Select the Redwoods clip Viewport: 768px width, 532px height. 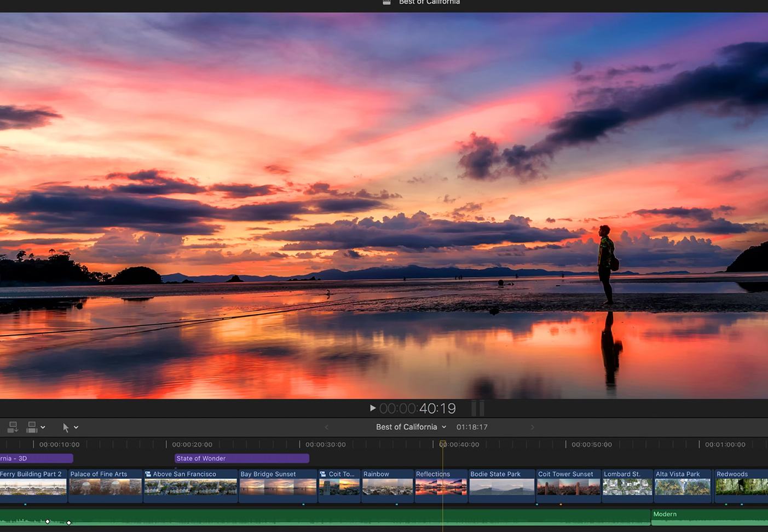[741, 485]
